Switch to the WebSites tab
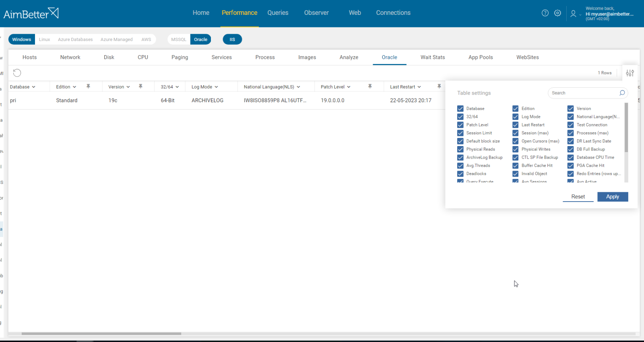 [528, 57]
